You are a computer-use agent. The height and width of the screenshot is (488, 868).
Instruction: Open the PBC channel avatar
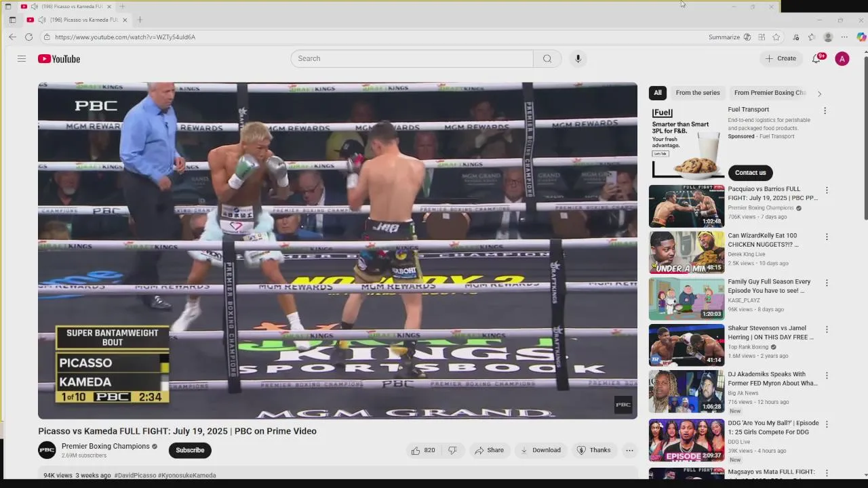[x=47, y=450]
